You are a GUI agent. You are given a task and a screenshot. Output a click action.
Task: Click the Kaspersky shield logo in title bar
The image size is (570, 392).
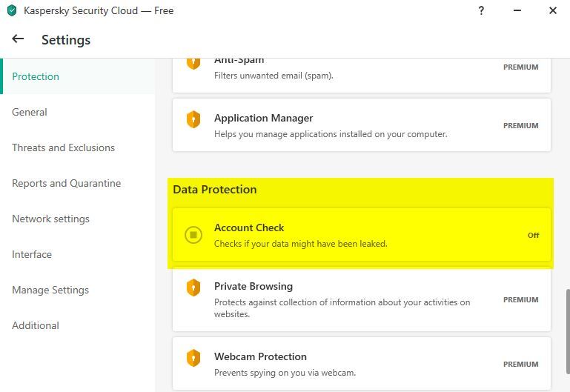(x=12, y=11)
